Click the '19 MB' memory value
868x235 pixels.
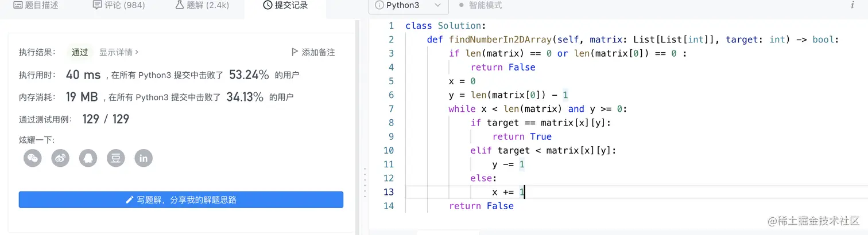click(x=82, y=97)
